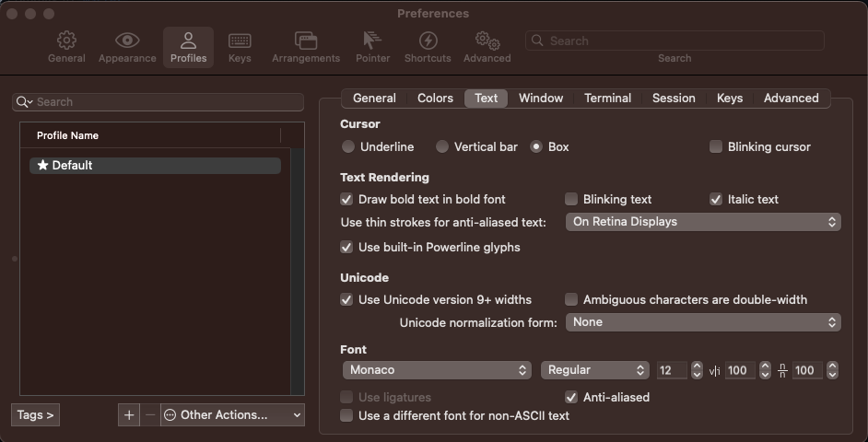Select the Default profile row
The image size is (868, 442).
click(155, 166)
